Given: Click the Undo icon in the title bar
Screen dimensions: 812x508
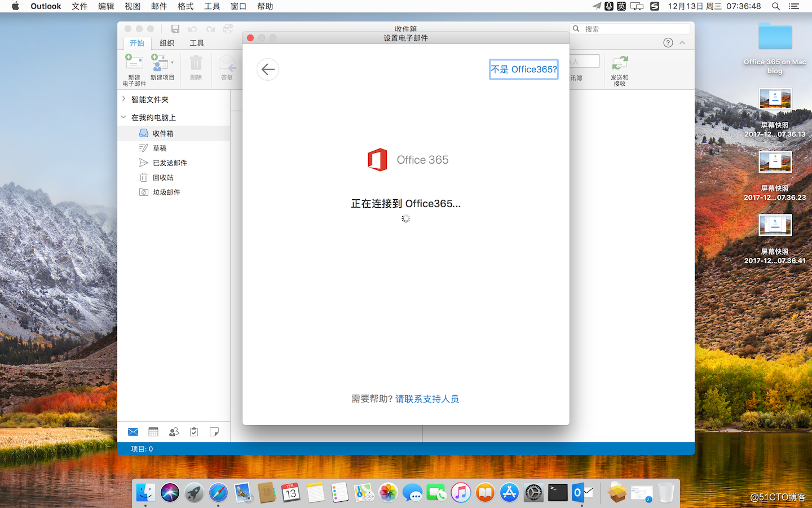Looking at the screenshot, I should [192, 29].
